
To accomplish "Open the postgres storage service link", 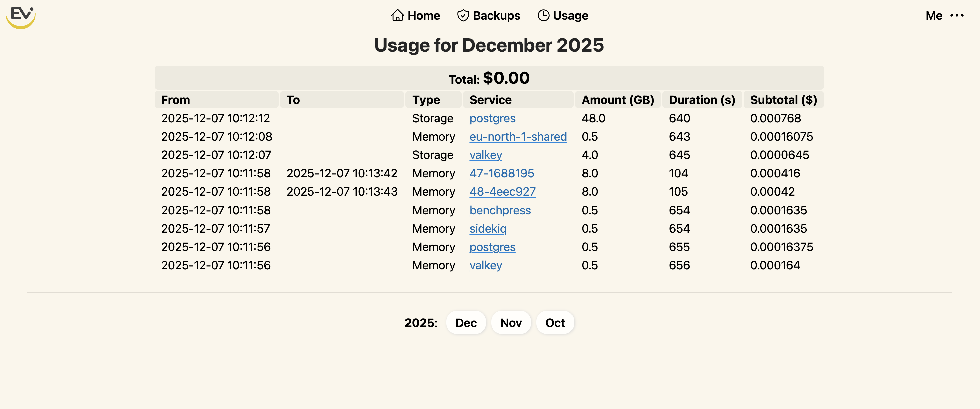I will click(x=492, y=118).
